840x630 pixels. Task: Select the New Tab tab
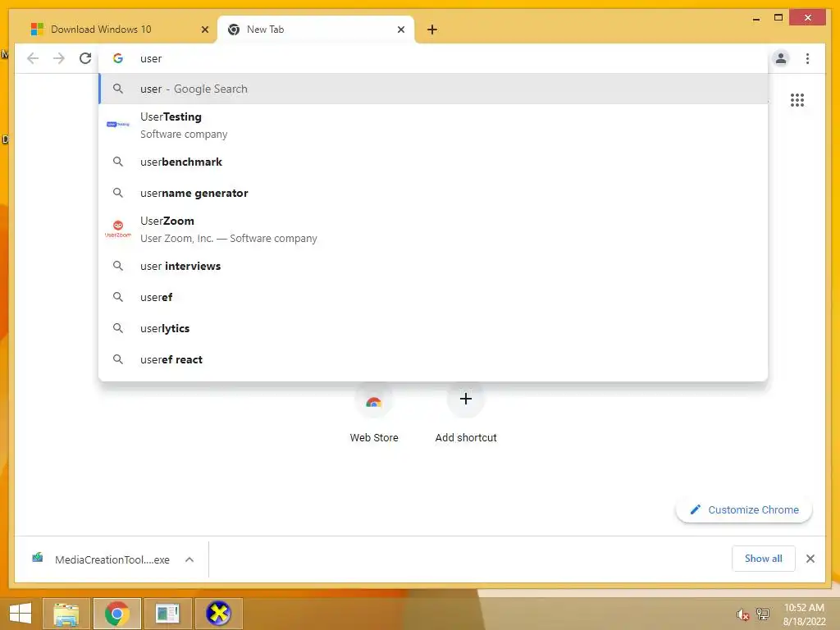click(x=316, y=30)
